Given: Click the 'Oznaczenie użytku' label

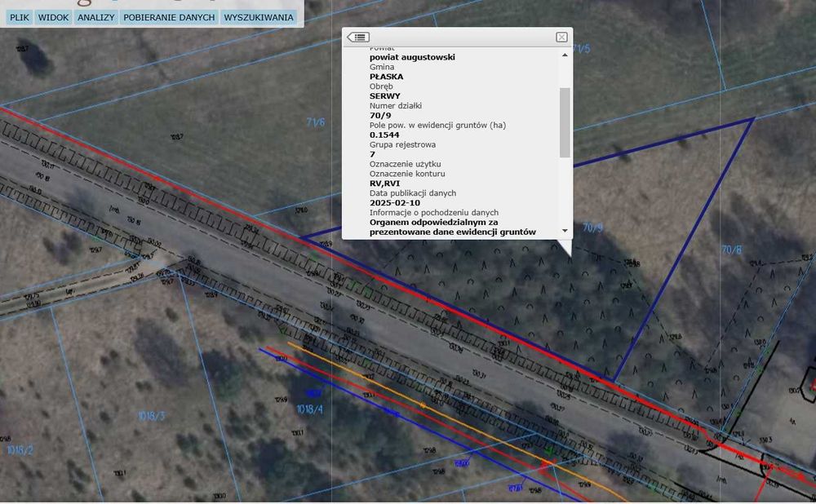Looking at the screenshot, I should [x=406, y=164].
